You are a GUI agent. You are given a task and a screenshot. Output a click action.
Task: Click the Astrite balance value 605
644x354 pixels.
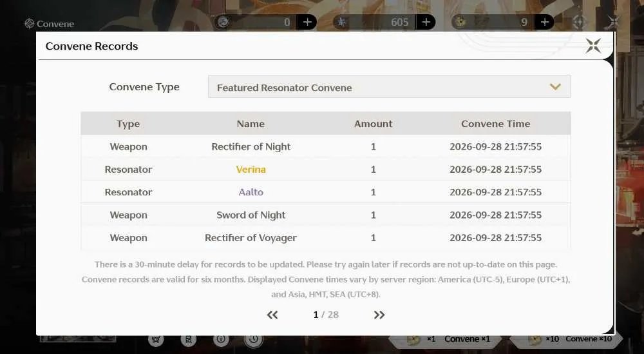pos(400,22)
